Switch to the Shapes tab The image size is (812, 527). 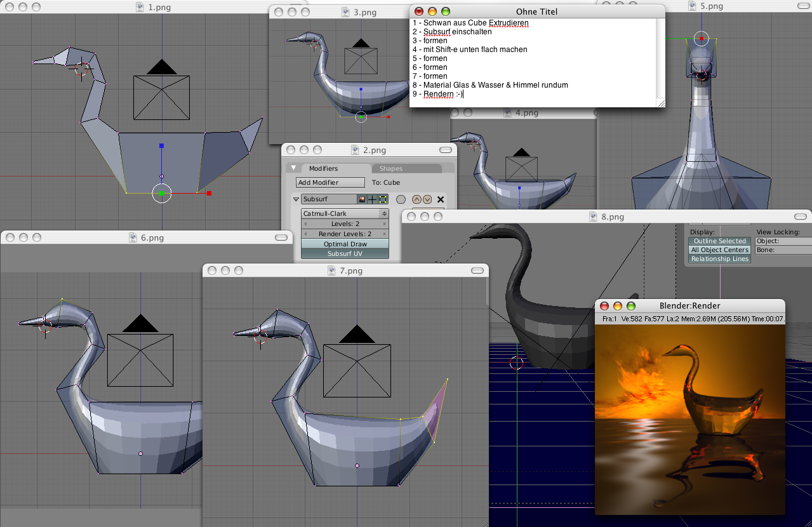390,169
